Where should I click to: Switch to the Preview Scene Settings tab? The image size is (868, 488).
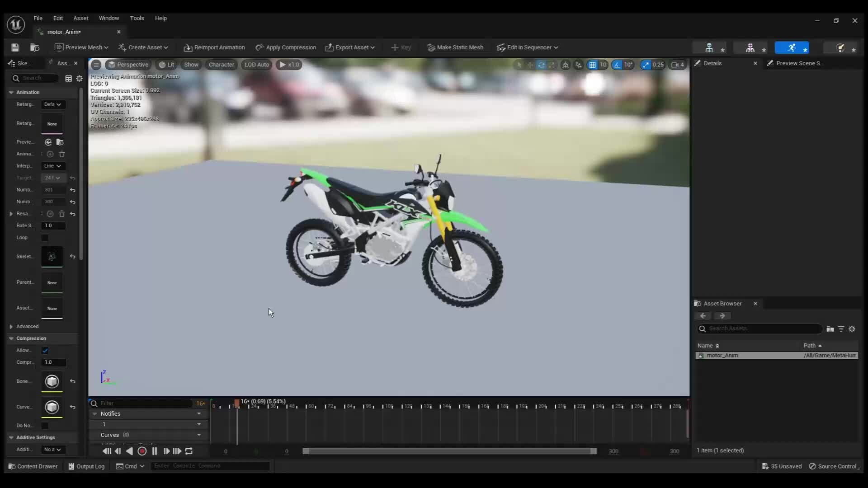[x=798, y=63]
